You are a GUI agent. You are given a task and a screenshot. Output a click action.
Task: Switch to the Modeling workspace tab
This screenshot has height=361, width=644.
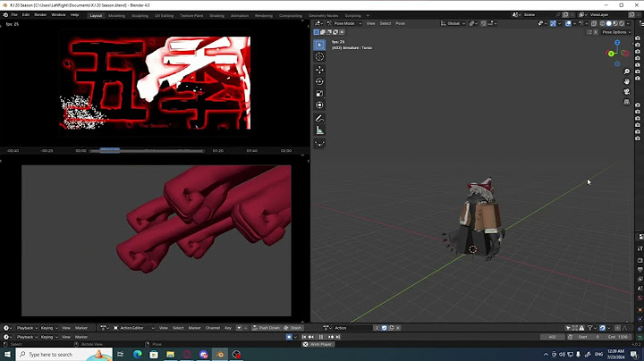(x=116, y=15)
